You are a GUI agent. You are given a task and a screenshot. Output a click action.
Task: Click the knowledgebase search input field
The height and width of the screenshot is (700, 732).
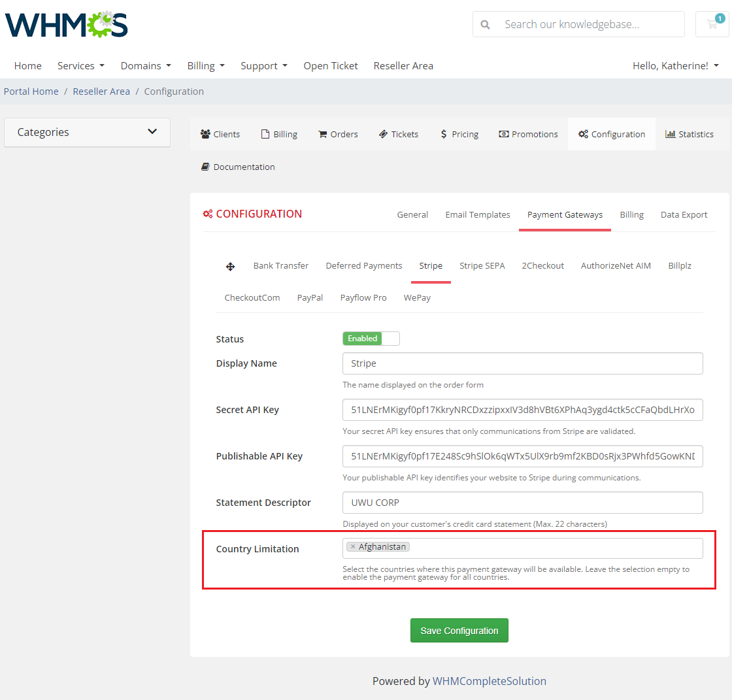pos(578,24)
